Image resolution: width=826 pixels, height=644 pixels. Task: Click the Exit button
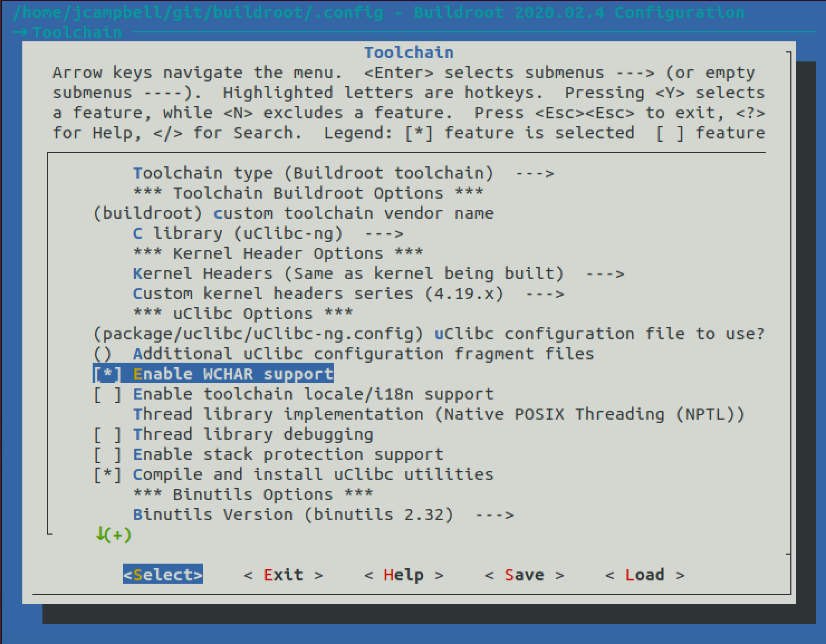point(284,575)
